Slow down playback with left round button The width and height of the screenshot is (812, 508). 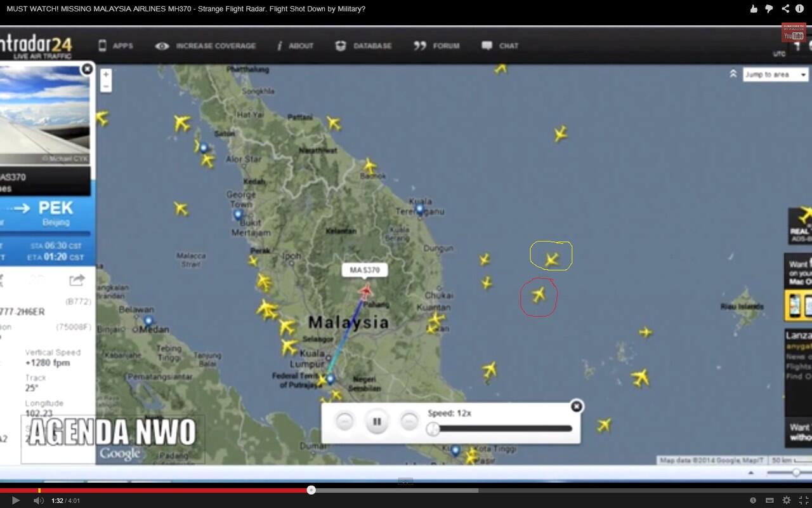tap(344, 421)
